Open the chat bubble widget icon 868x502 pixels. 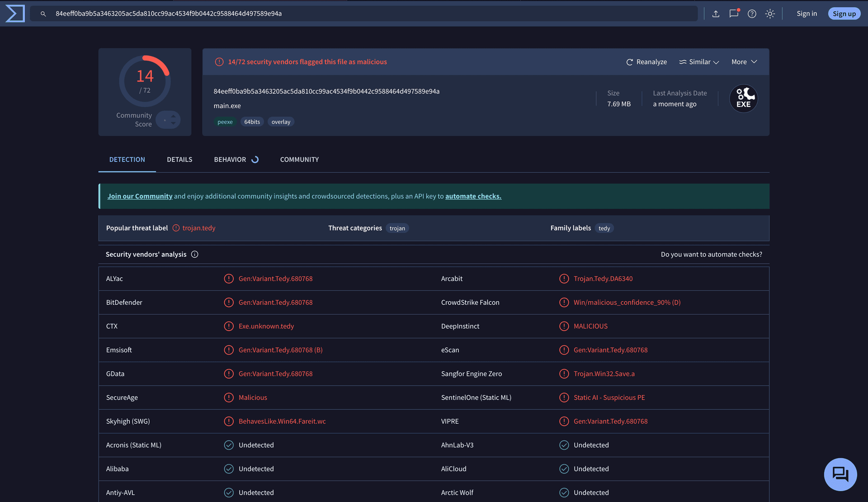pyautogui.click(x=840, y=474)
